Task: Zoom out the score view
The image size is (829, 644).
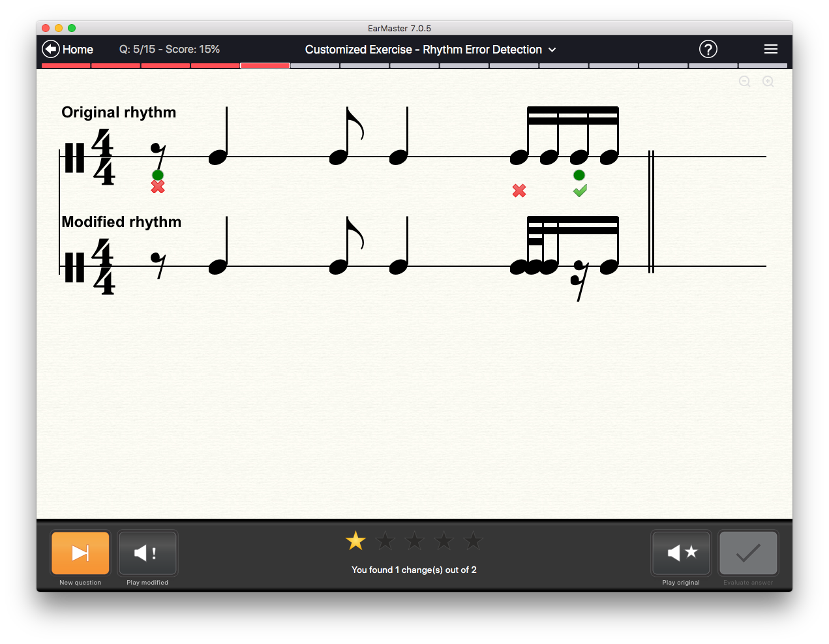Action: click(744, 82)
